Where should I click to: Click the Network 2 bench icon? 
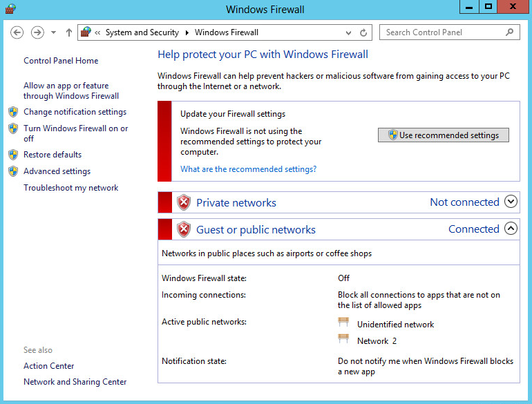(x=343, y=338)
